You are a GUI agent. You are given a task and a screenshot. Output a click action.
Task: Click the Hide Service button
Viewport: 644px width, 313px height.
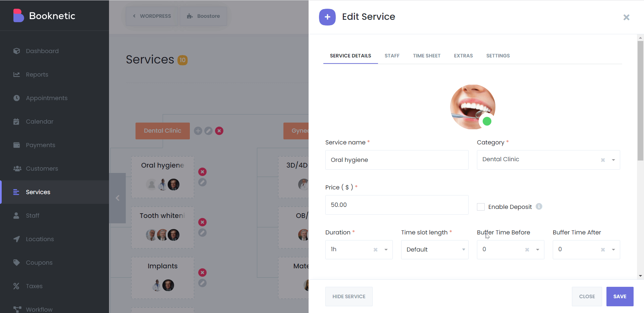349,297
